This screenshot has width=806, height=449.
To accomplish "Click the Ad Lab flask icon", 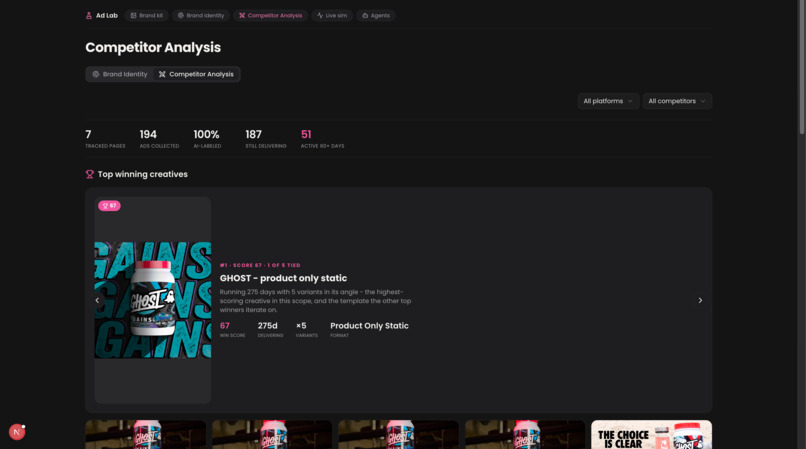I will click(x=89, y=15).
